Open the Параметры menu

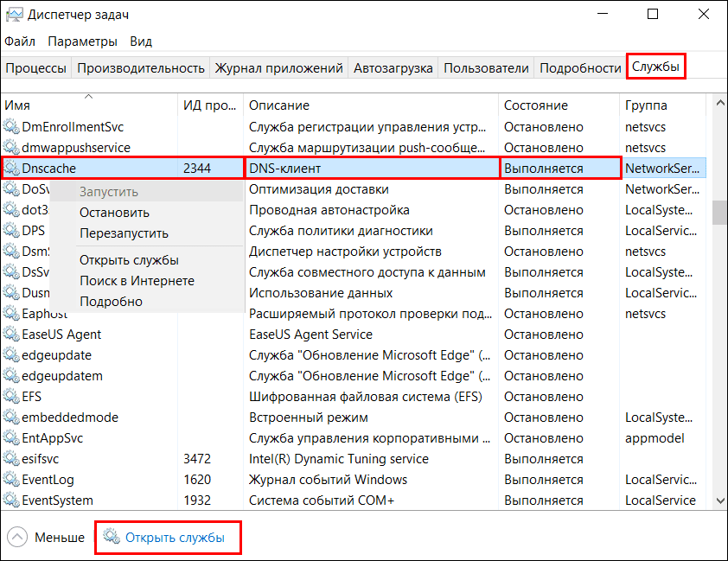pyautogui.click(x=83, y=41)
